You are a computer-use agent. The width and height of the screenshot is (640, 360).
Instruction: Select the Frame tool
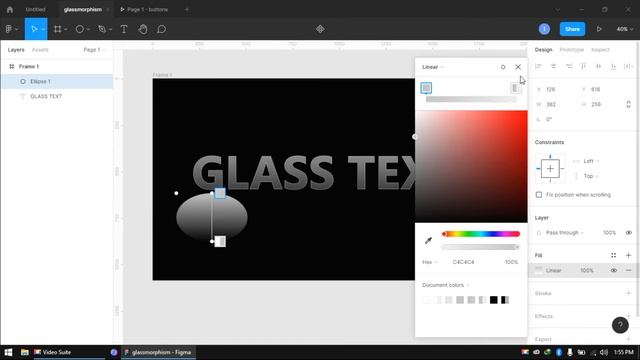(58, 29)
